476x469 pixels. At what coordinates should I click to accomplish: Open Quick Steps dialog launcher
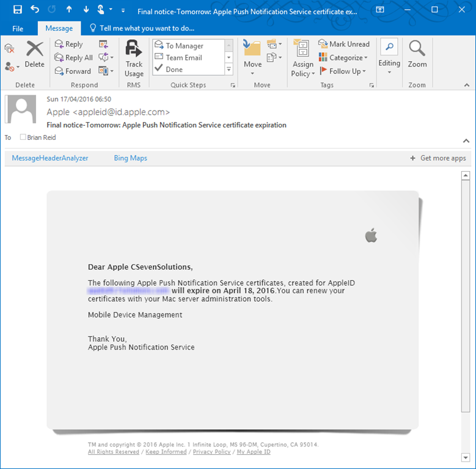(233, 85)
